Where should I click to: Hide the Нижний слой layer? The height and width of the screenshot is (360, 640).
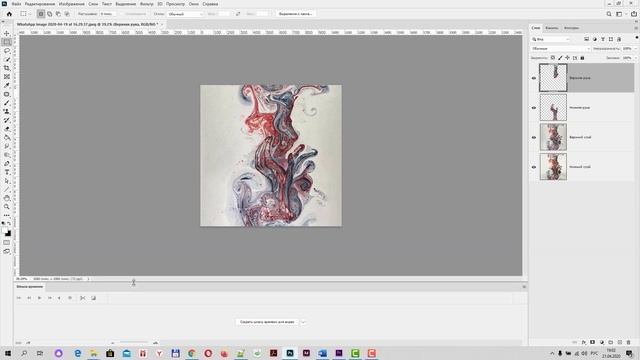[x=533, y=167]
